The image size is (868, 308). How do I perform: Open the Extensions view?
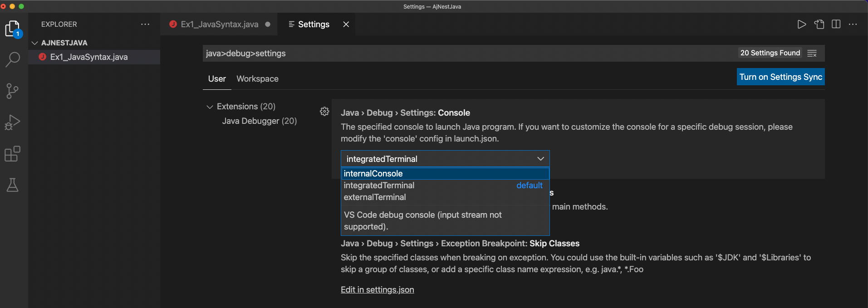pos(13,154)
